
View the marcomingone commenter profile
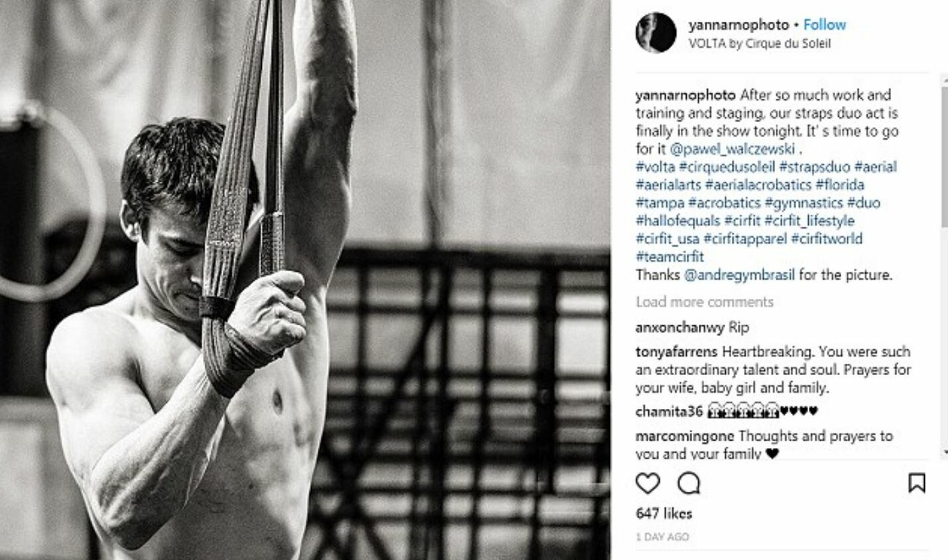[685, 436]
